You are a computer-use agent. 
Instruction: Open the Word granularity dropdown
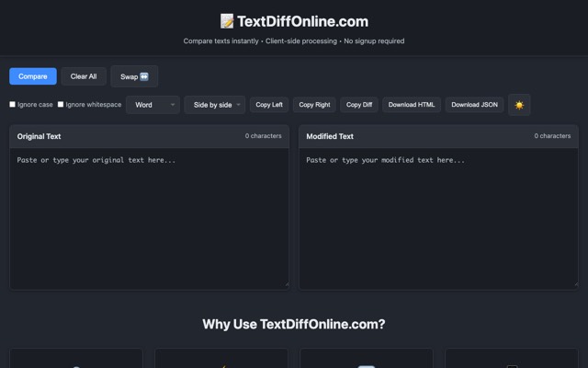pyautogui.click(x=153, y=105)
